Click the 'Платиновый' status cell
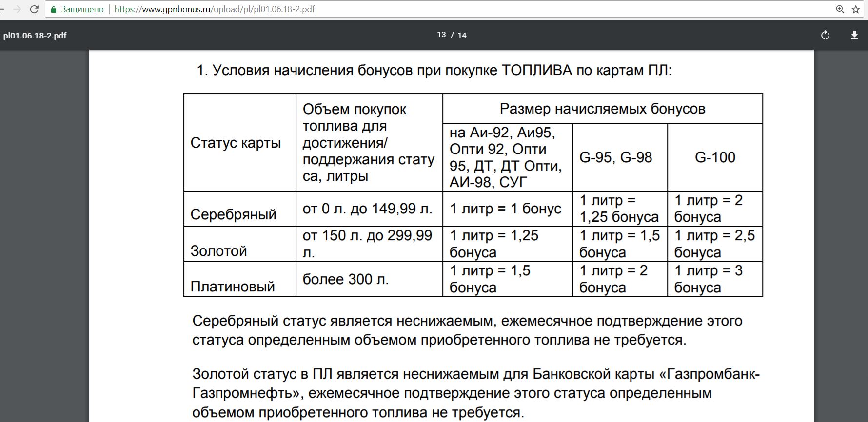 (240, 279)
